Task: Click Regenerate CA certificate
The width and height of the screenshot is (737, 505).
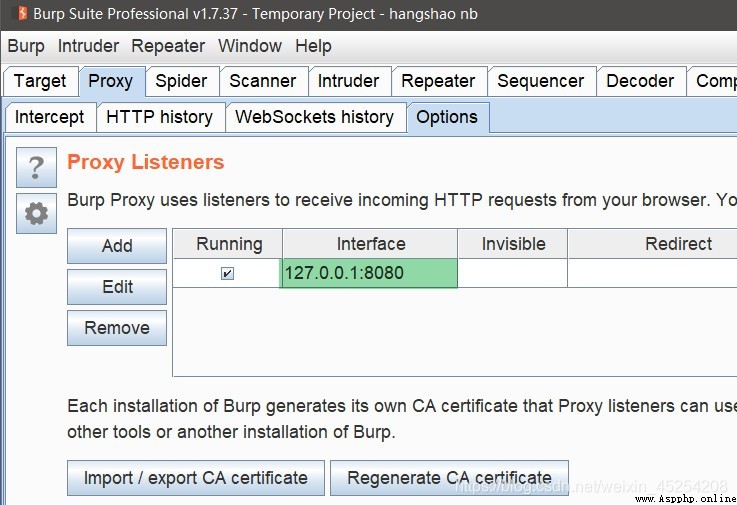Action: (449, 478)
